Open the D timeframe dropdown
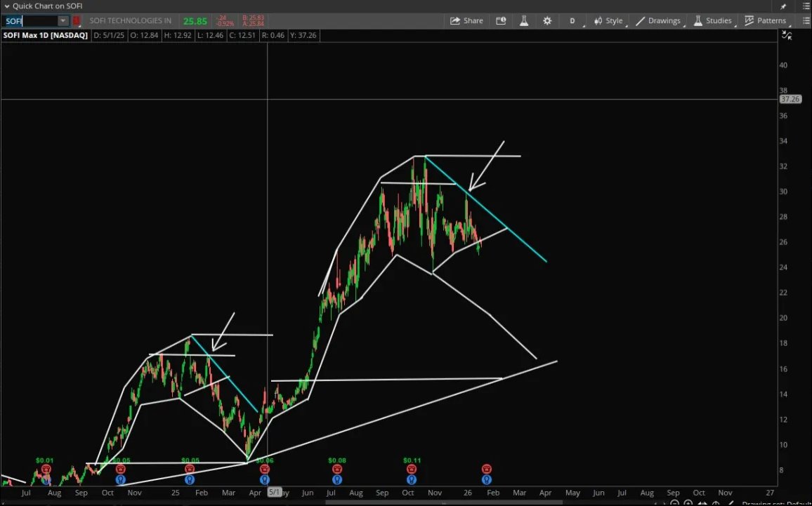Viewport: 812px width, 506px height. coord(572,20)
